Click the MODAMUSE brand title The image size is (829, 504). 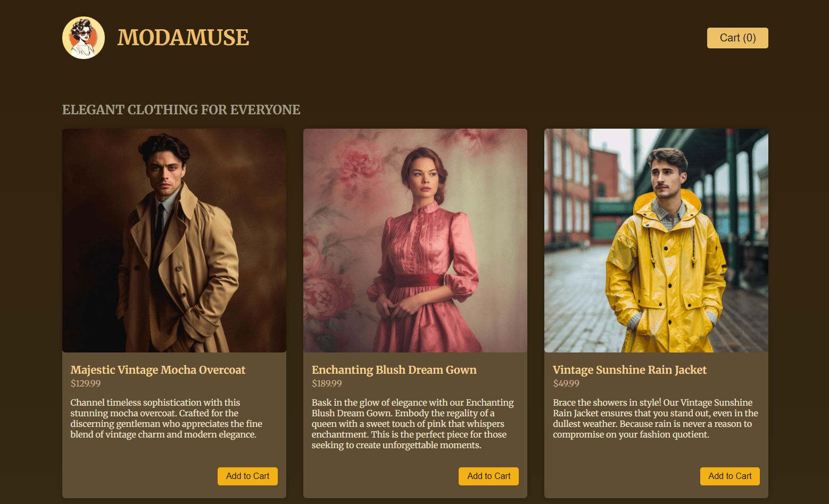pos(183,38)
